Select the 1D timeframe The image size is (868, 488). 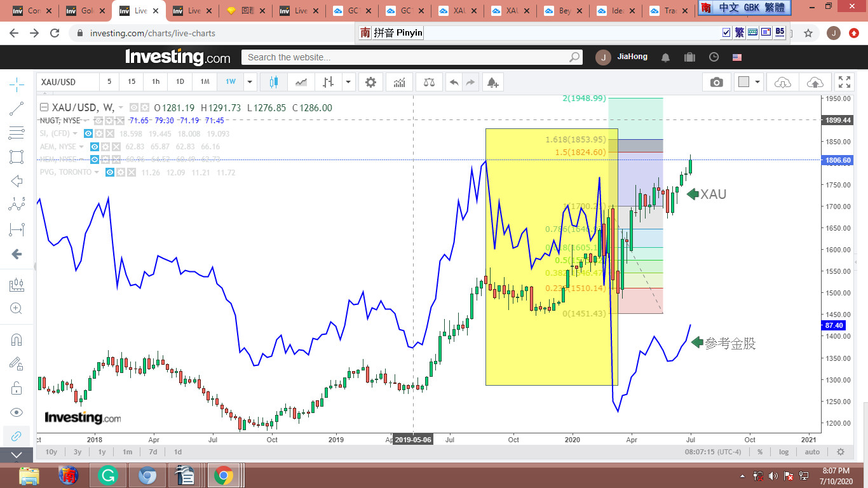coord(180,82)
